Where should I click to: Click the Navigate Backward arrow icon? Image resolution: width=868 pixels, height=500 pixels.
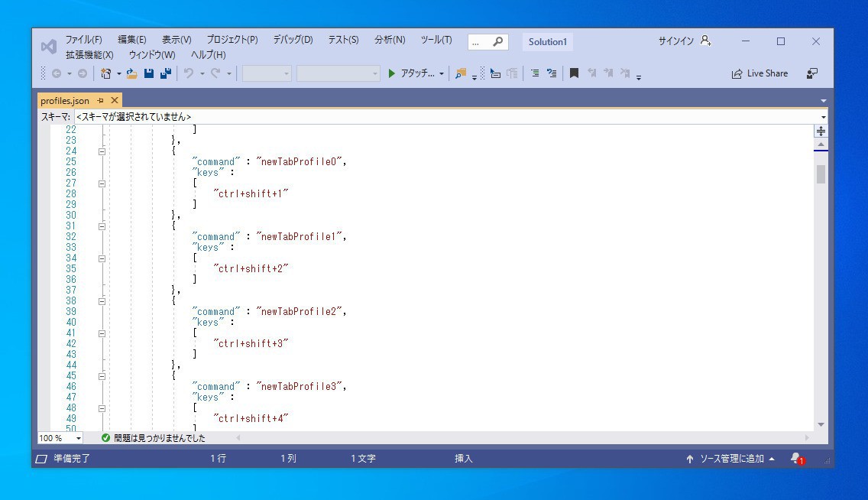pyautogui.click(x=57, y=73)
